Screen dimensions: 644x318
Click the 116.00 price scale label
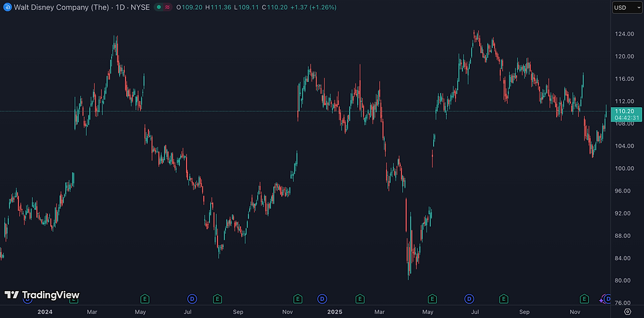(624, 78)
